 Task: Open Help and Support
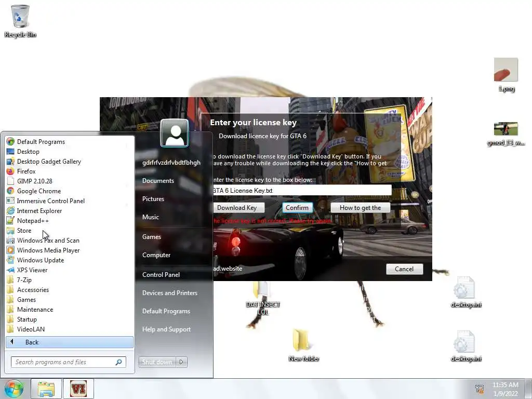[x=166, y=329]
